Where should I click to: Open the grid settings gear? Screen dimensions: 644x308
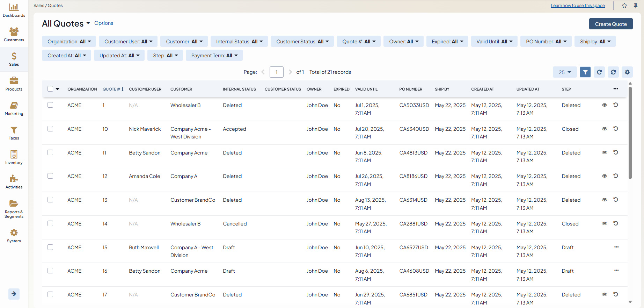(x=627, y=72)
